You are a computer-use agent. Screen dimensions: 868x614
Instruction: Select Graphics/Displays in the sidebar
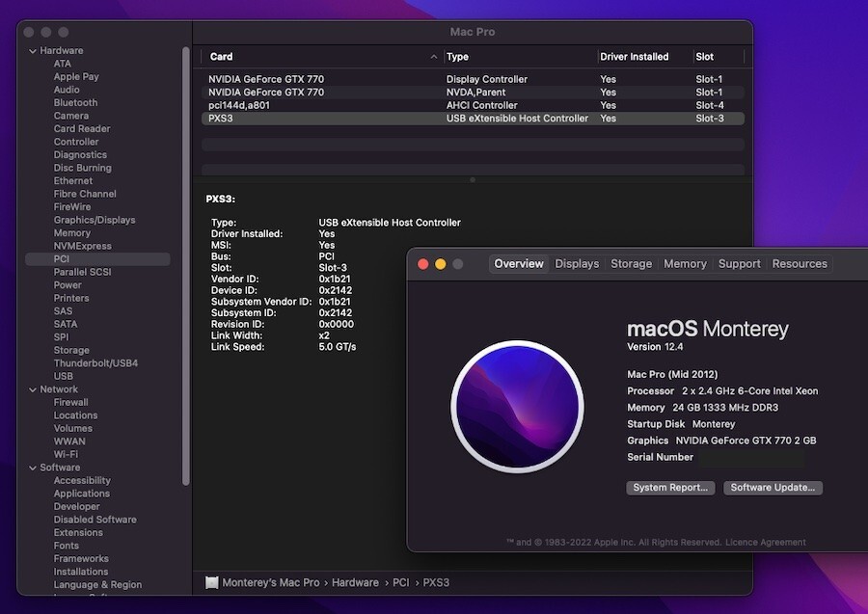95,220
